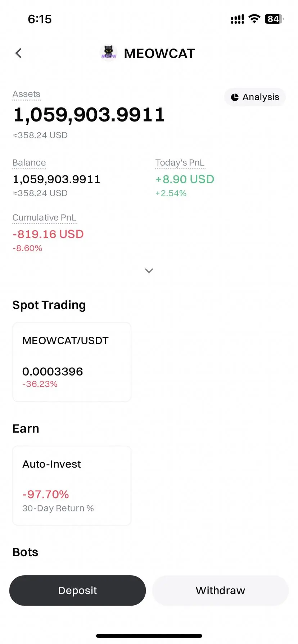This screenshot has height=644, width=298.
Task: Open the Analysis pie chart button
Action: (255, 97)
